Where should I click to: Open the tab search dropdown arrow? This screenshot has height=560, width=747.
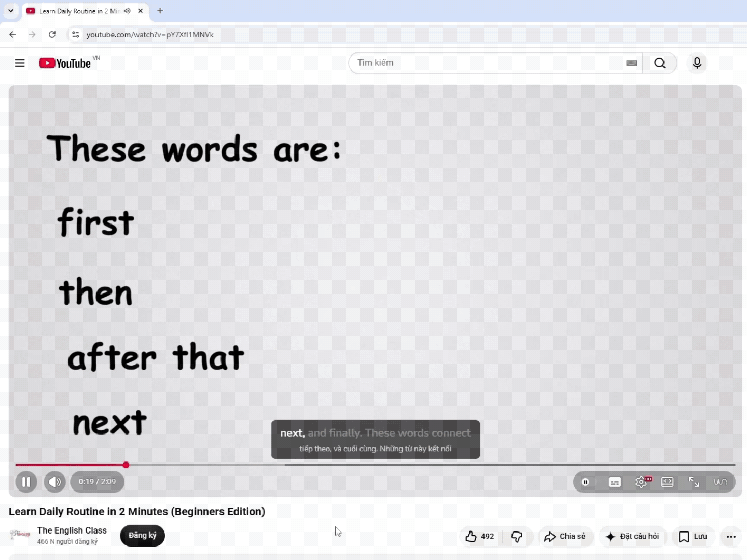[11, 11]
